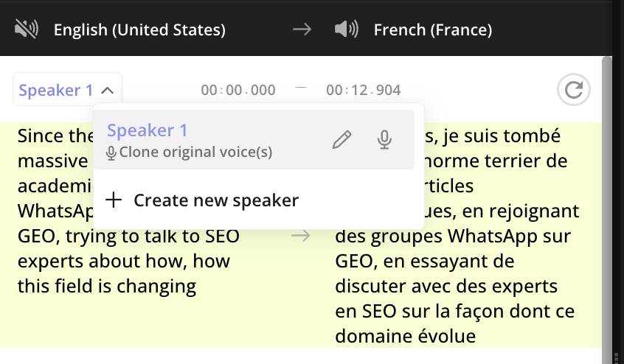Open the English (United States) language selector
The height and width of the screenshot is (364, 624).
click(x=139, y=30)
